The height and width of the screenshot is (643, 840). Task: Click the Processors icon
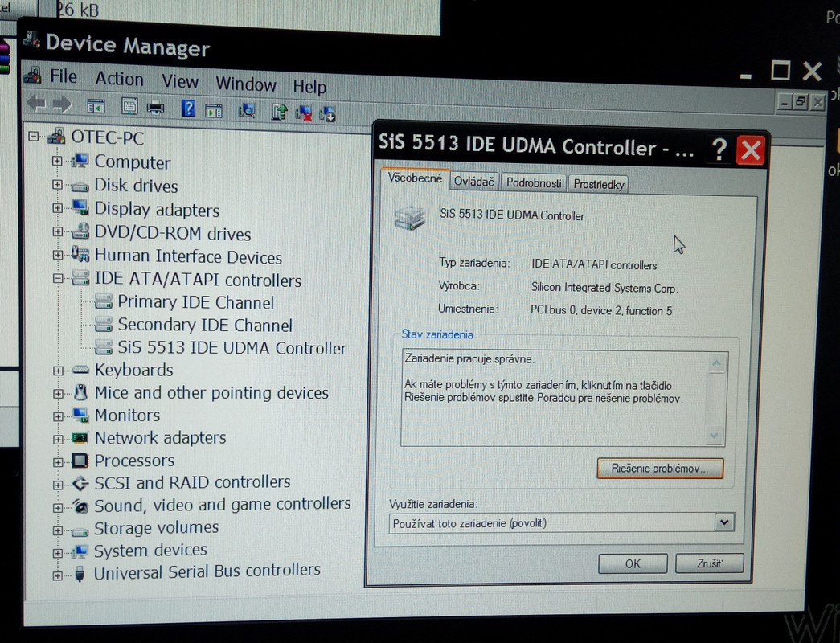point(80,461)
